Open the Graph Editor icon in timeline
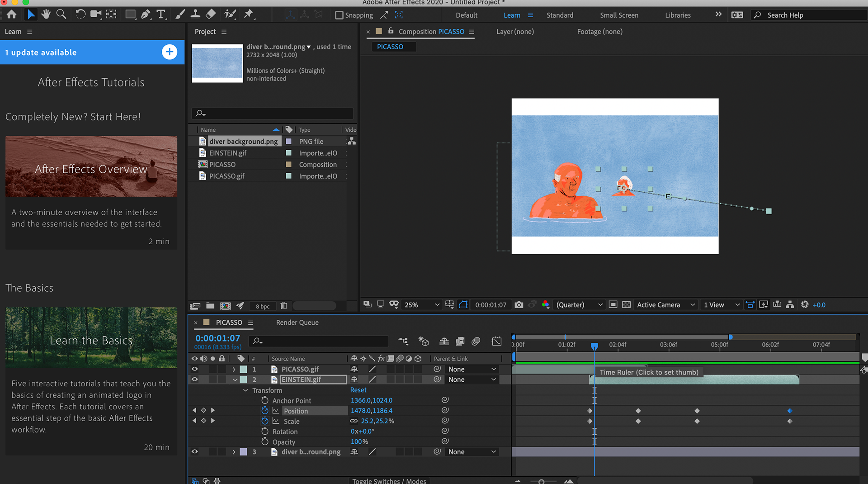 point(496,341)
